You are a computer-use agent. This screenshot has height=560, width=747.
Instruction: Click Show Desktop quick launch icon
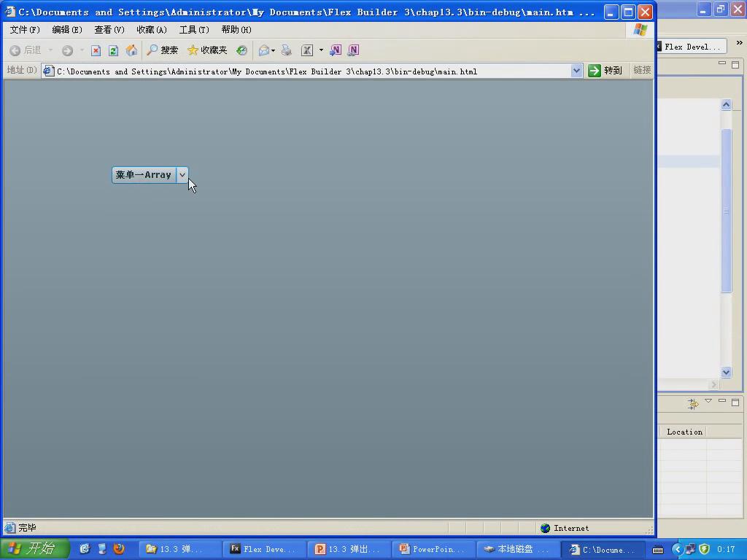point(102,548)
